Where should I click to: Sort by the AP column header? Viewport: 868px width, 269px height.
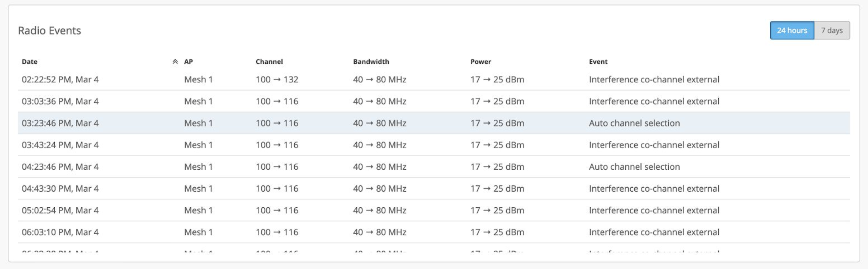click(188, 62)
